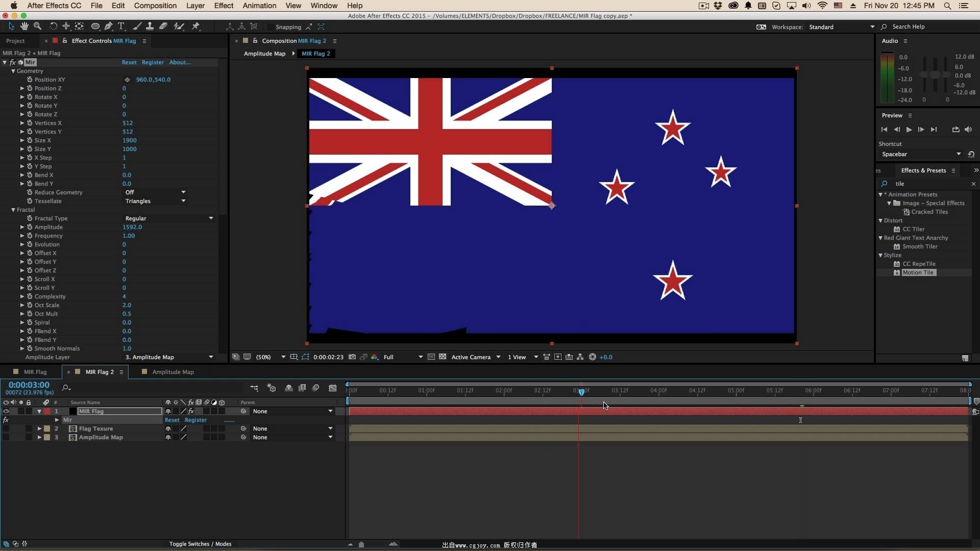Select the Type tool

(x=121, y=26)
